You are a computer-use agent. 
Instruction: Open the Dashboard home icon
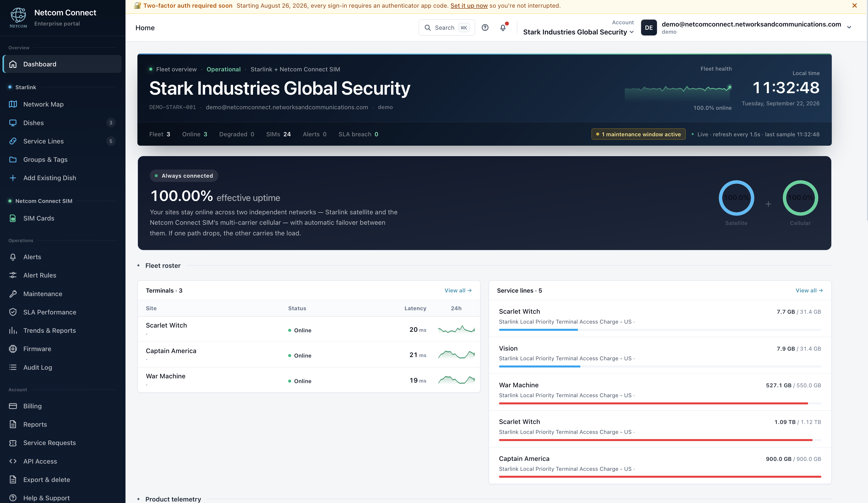point(13,64)
